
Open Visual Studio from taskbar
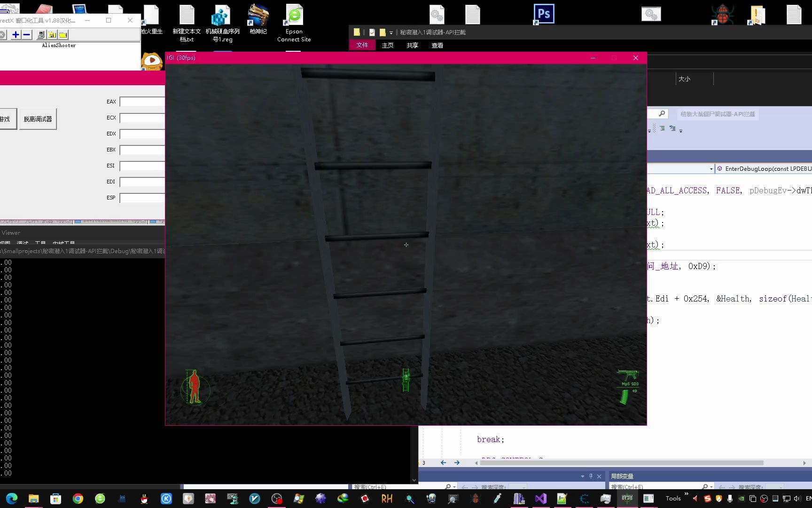[x=540, y=499]
